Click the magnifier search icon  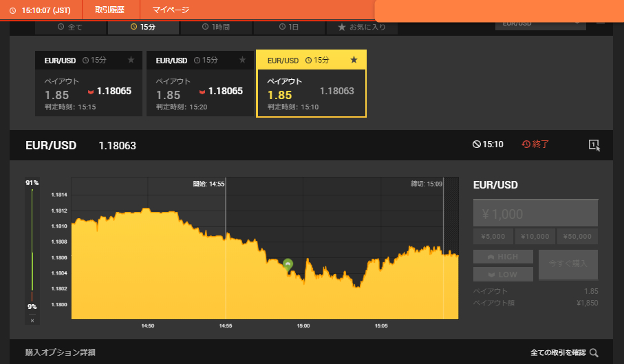[594, 352]
